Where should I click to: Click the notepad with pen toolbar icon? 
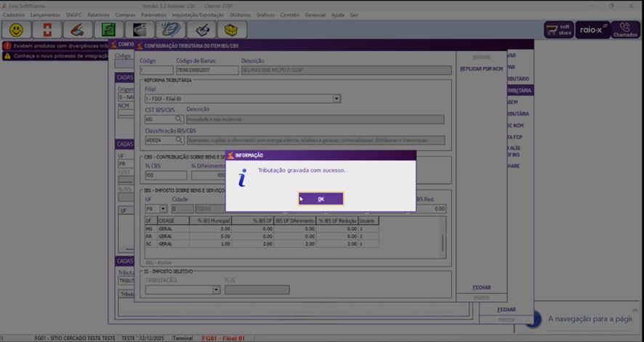[x=201, y=30]
